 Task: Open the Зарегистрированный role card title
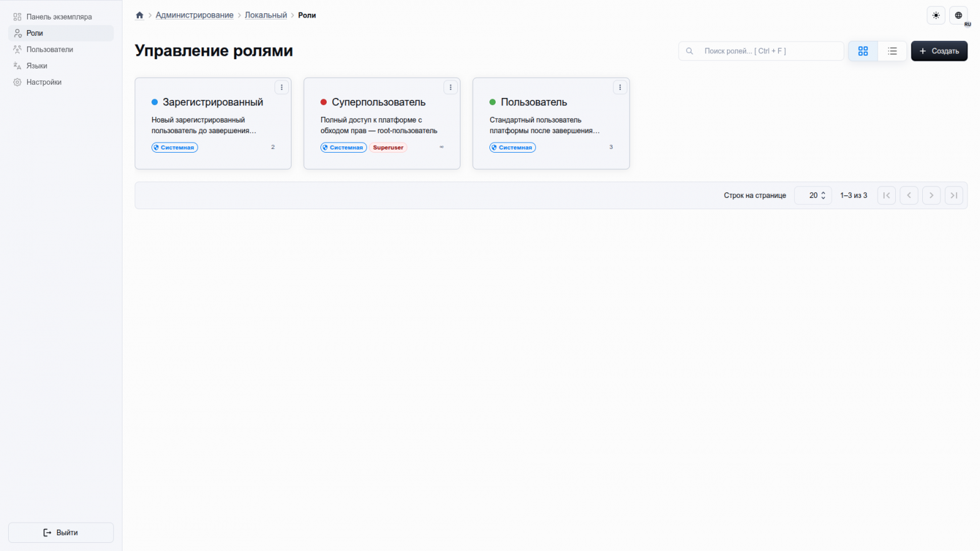click(x=213, y=102)
